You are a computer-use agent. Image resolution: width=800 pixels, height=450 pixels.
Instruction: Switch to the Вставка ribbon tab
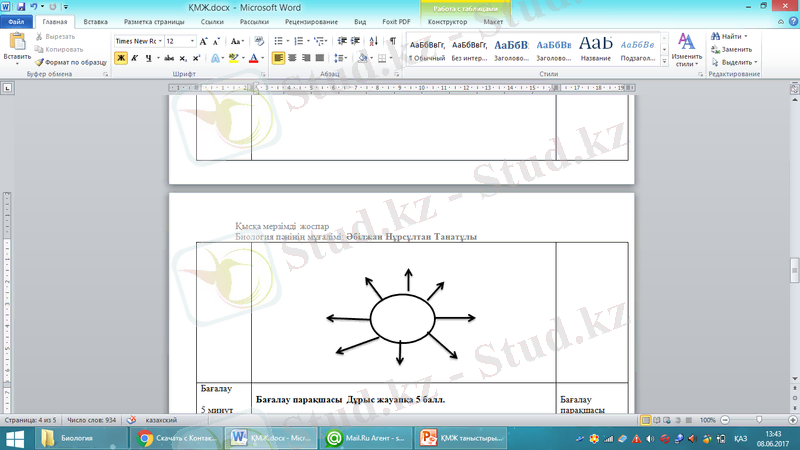point(96,20)
